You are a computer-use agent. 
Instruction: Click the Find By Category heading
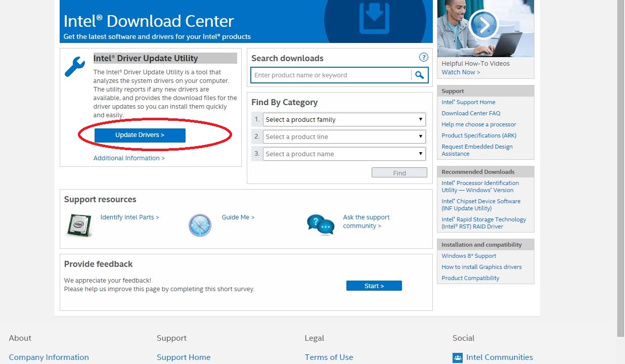[x=285, y=102]
